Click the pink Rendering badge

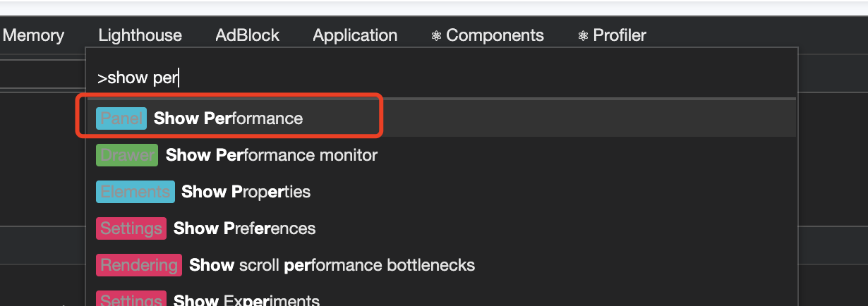(139, 265)
